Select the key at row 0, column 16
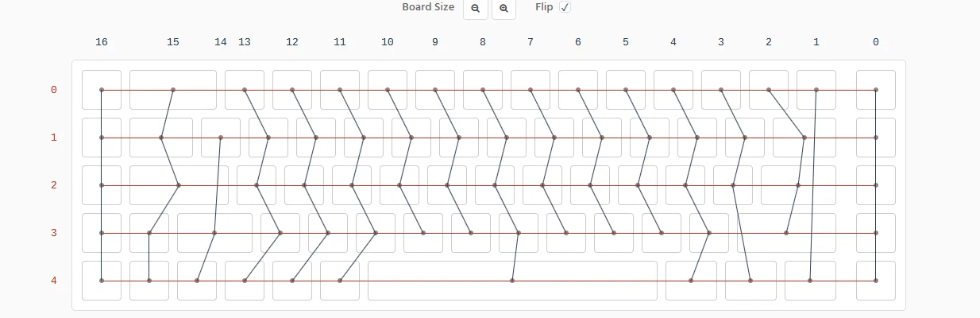The width and height of the screenshot is (980, 318). [x=102, y=90]
